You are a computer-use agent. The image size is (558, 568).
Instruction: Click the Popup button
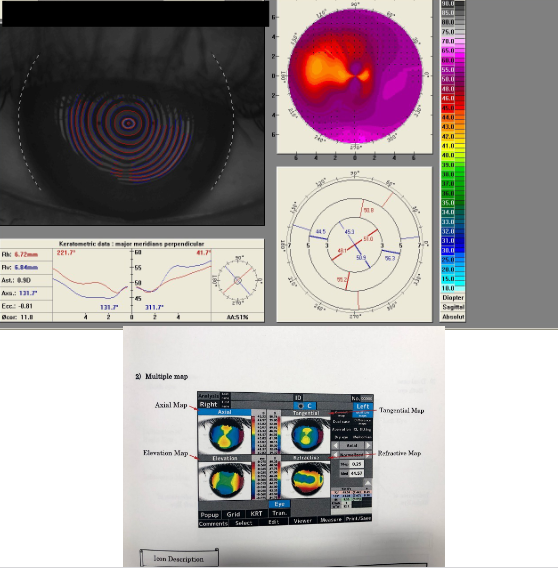pos(210,514)
